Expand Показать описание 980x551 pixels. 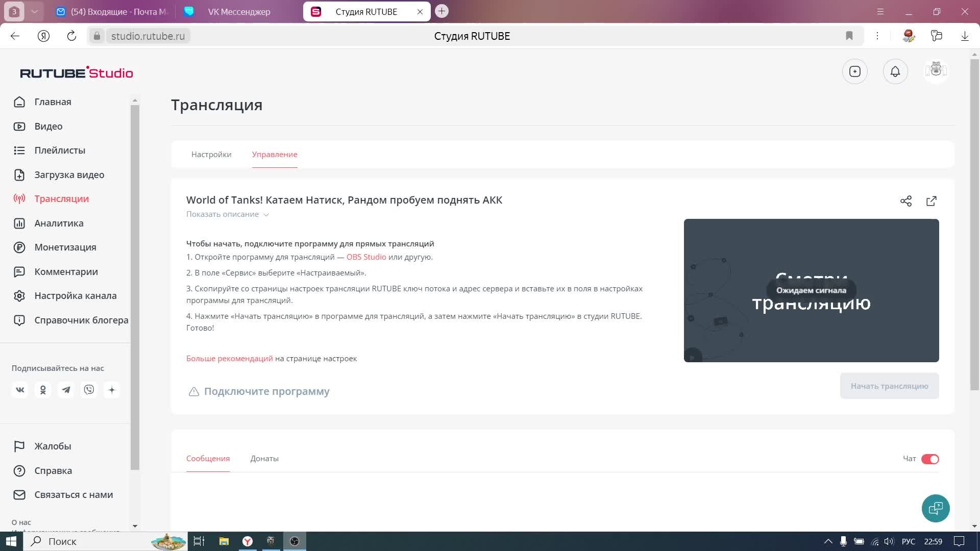pos(227,214)
